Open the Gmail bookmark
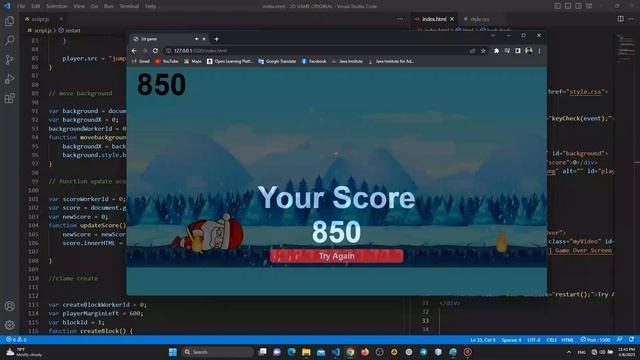This screenshot has width=640, height=360. pyautogui.click(x=141, y=61)
